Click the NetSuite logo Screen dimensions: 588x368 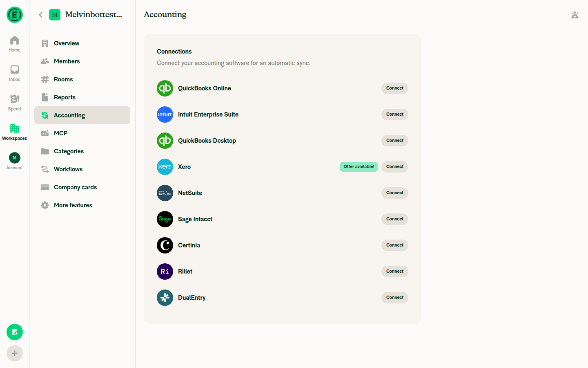(165, 193)
